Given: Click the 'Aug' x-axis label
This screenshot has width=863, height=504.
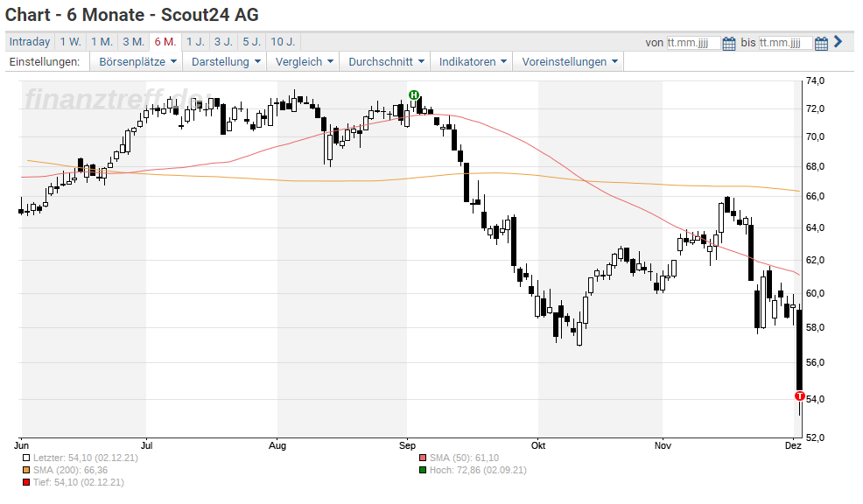Looking at the screenshot, I should pyautogui.click(x=277, y=445).
